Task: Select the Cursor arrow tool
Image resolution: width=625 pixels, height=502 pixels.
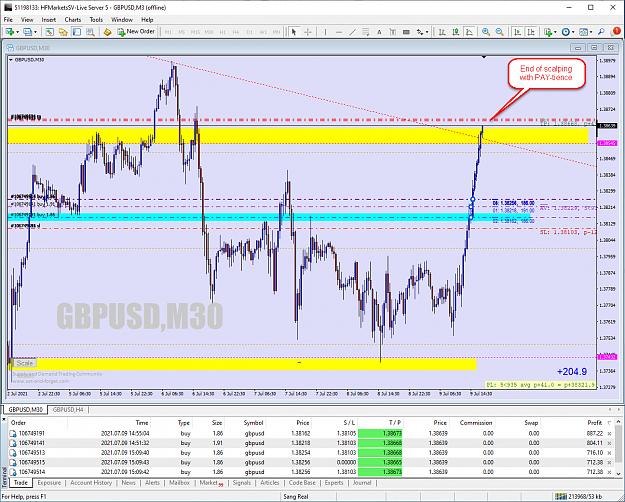Action: pos(294,32)
